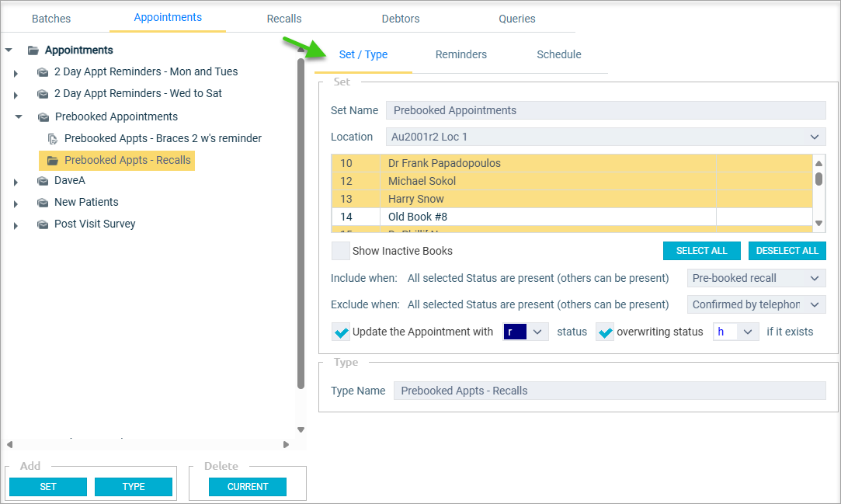Click tree panel scroll right arrow
The image size is (841, 504).
point(286,444)
